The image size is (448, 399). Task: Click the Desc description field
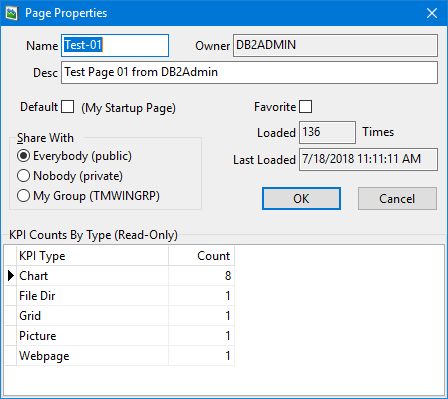(249, 72)
